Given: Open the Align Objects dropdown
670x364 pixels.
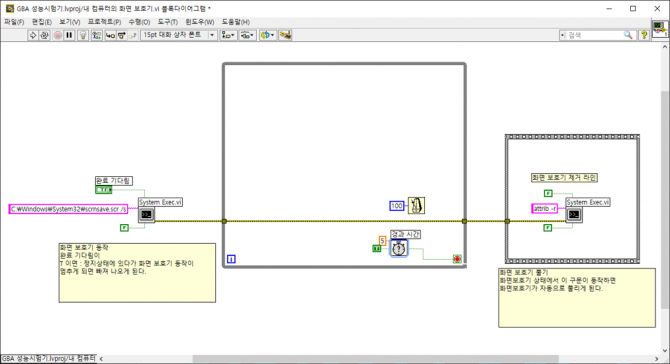Looking at the screenshot, I should click(228, 35).
